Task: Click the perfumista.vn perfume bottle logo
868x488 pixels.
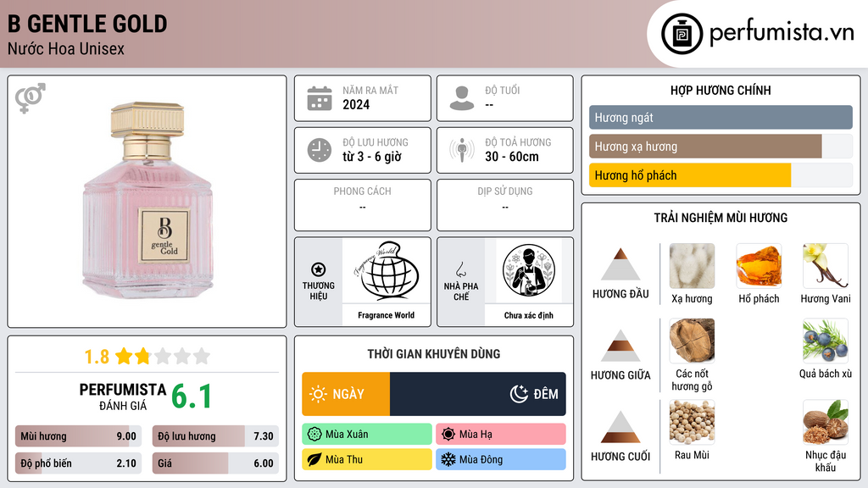Action: pyautogui.click(x=682, y=34)
